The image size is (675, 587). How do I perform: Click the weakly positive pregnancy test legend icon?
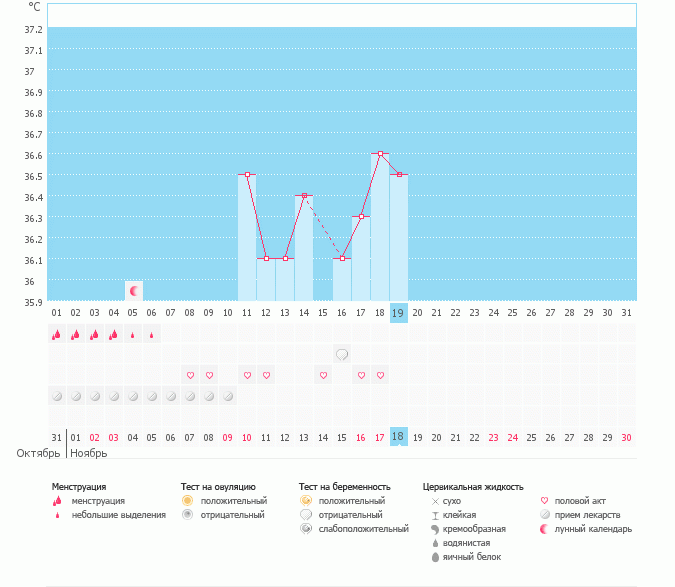(306, 528)
